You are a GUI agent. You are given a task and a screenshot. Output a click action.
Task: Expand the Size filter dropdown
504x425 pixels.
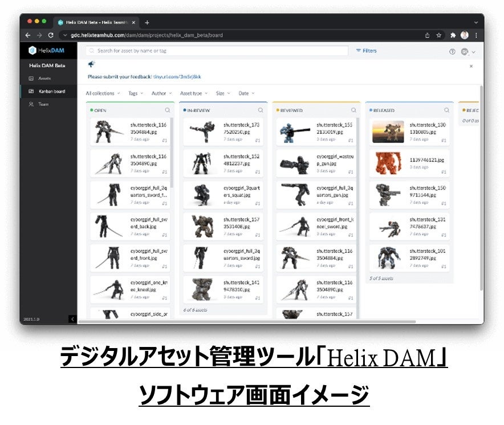(x=223, y=93)
